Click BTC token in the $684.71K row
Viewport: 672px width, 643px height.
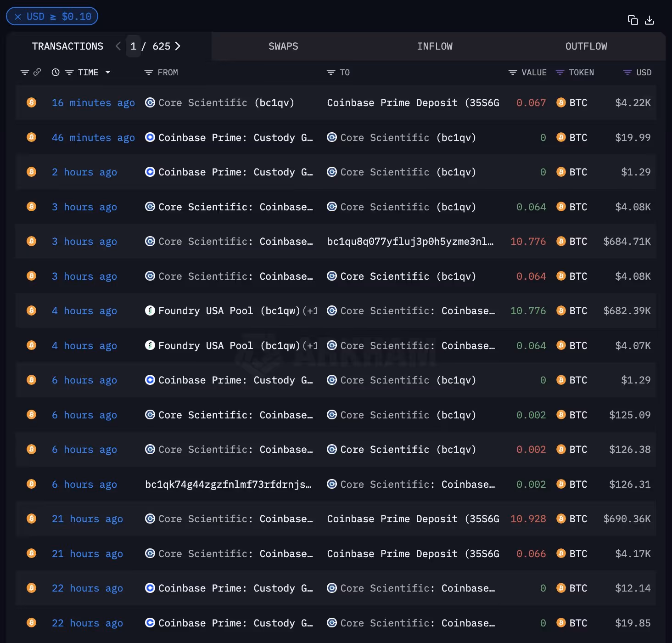(578, 242)
